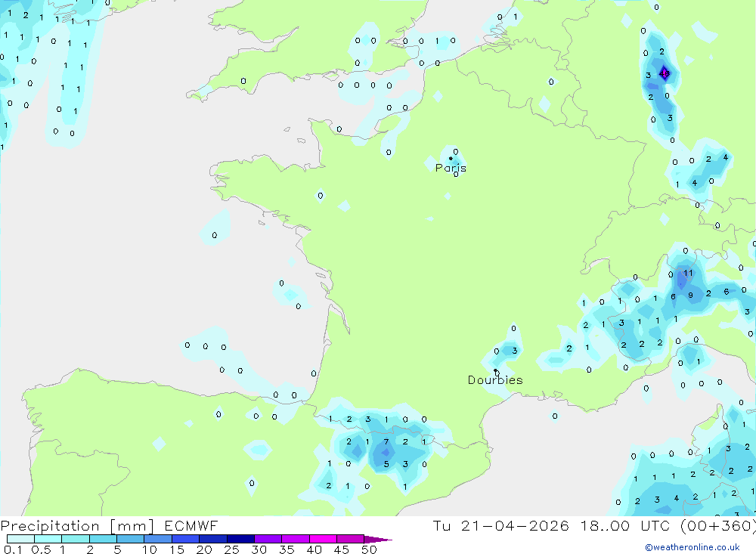Open the weatheronline.co.uk copyright link
The image size is (756, 554).
coord(692,547)
